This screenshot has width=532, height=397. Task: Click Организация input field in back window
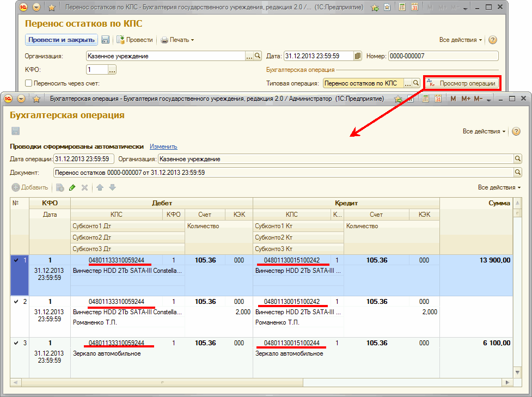point(166,56)
